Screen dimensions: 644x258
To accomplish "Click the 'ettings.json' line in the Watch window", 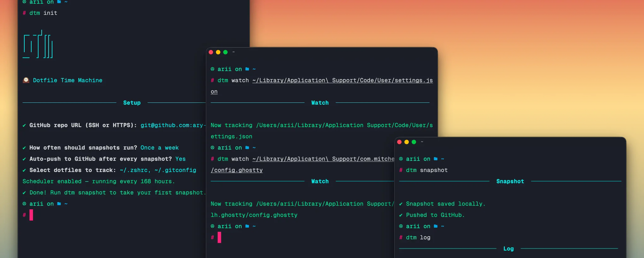I will click(231, 136).
